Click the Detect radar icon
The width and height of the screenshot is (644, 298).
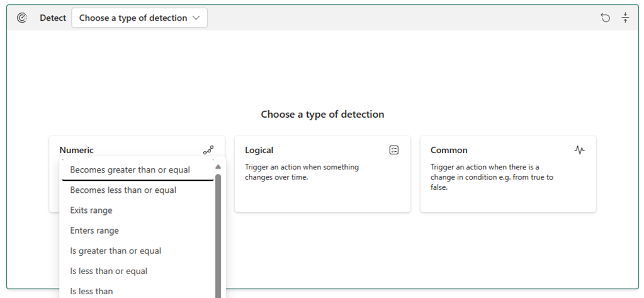22,18
